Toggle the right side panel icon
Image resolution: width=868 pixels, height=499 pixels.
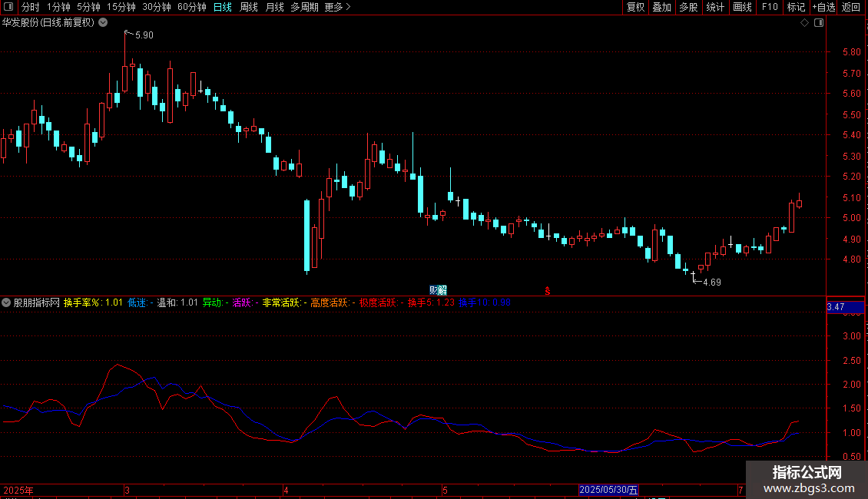tap(819, 23)
